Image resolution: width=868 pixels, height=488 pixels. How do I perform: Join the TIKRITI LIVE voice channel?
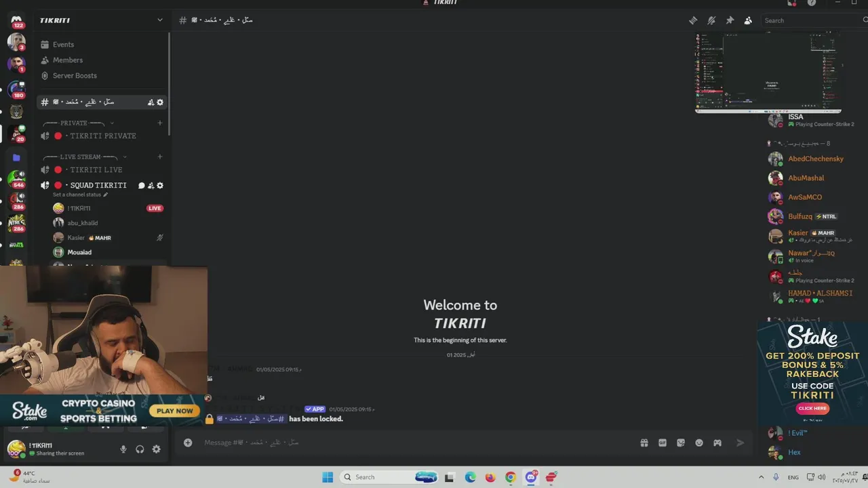click(102, 170)
